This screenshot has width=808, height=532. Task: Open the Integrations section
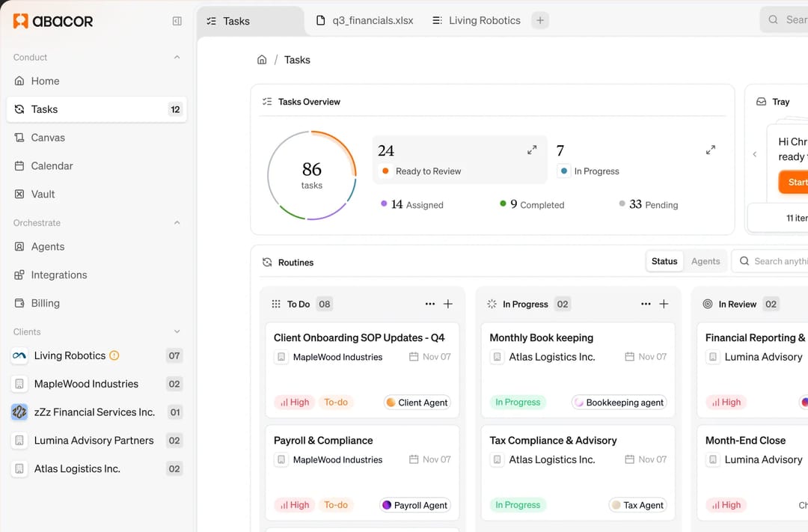tap(97, 275)
